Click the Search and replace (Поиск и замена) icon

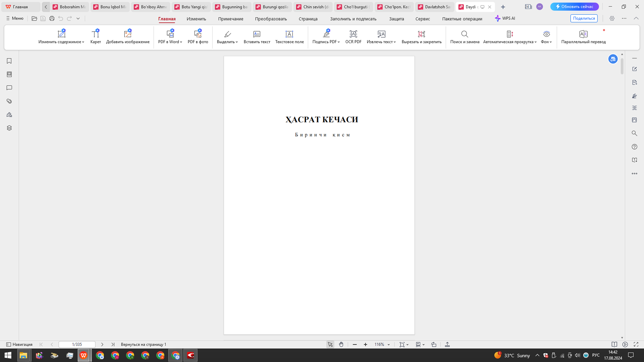click(465, 34)
